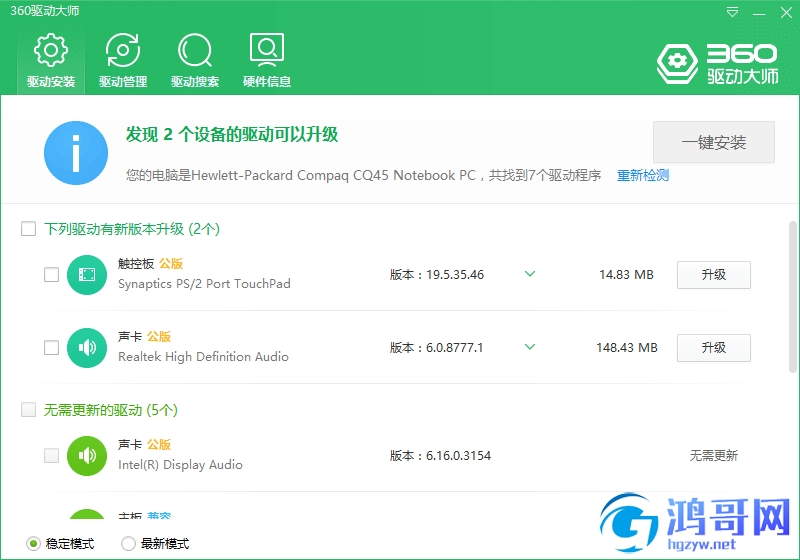Image resolution: width=800 pixels, height=560 pixels.
Task: Switch to the 驱动管理 tab label
Action: (123, 82)
